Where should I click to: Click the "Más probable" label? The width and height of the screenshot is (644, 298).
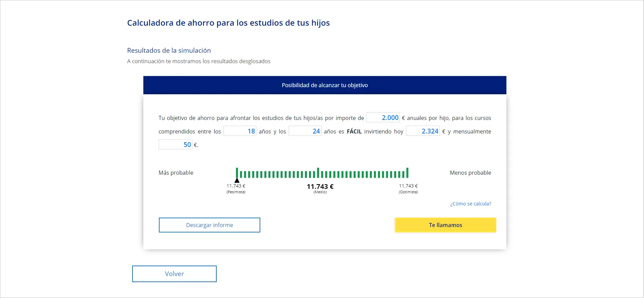pos(176,173)
